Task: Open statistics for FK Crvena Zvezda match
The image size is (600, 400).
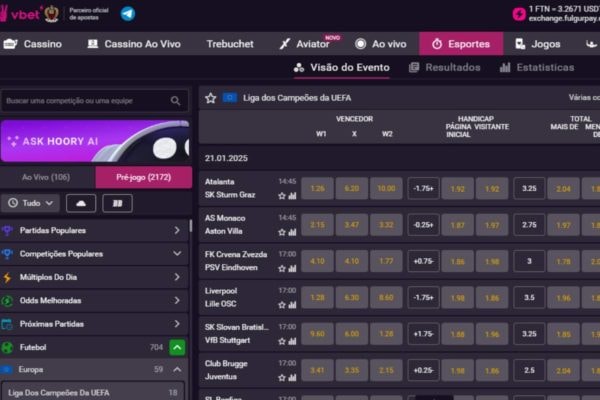Action: [292, 269]
